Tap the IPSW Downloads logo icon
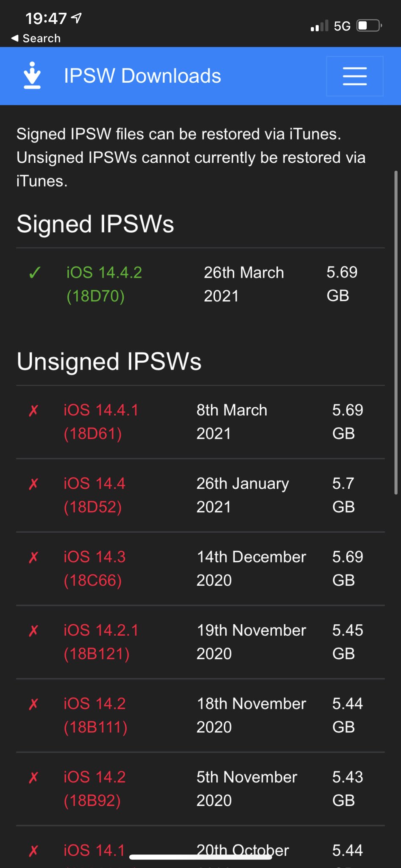The height and width of the screenshot is (868, 401). (32, 75)
